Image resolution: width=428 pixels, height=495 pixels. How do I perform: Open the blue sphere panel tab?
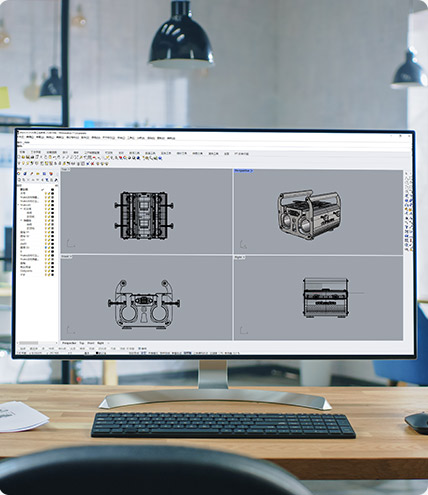(25, 174)
